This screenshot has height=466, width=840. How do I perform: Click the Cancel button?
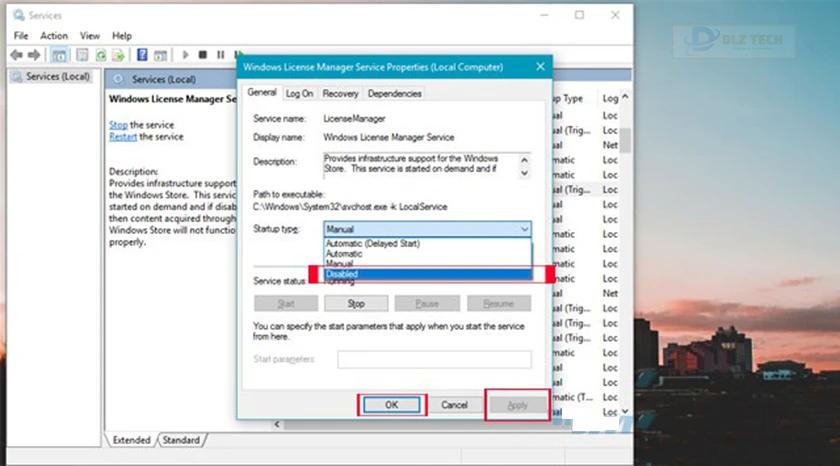pyautogui.click(x=454, y=405)
